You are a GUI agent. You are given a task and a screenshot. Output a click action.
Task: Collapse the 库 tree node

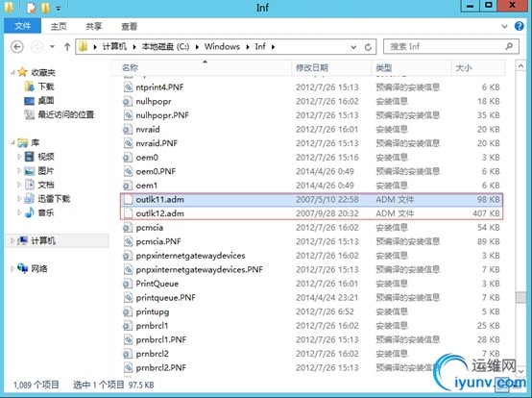(x=12, y=142)
